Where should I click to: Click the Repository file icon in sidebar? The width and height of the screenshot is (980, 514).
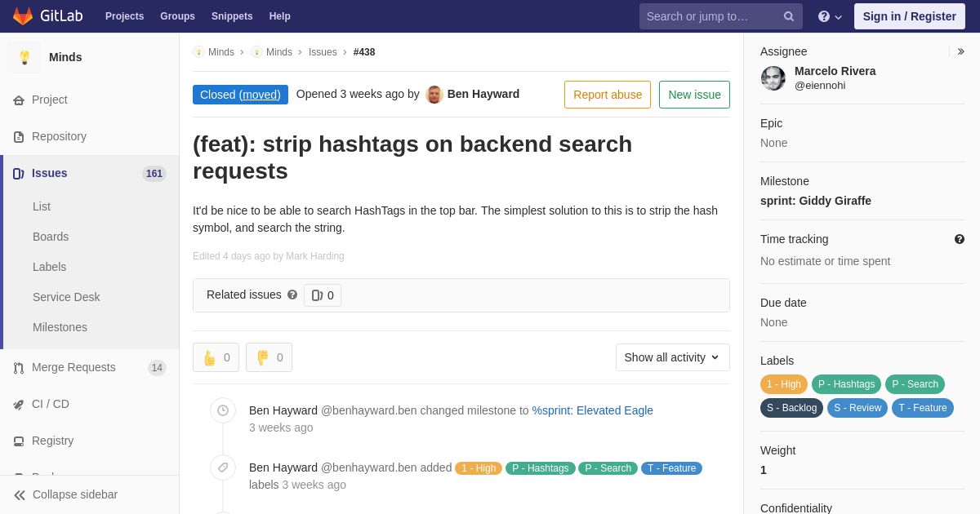coord(19,137)
